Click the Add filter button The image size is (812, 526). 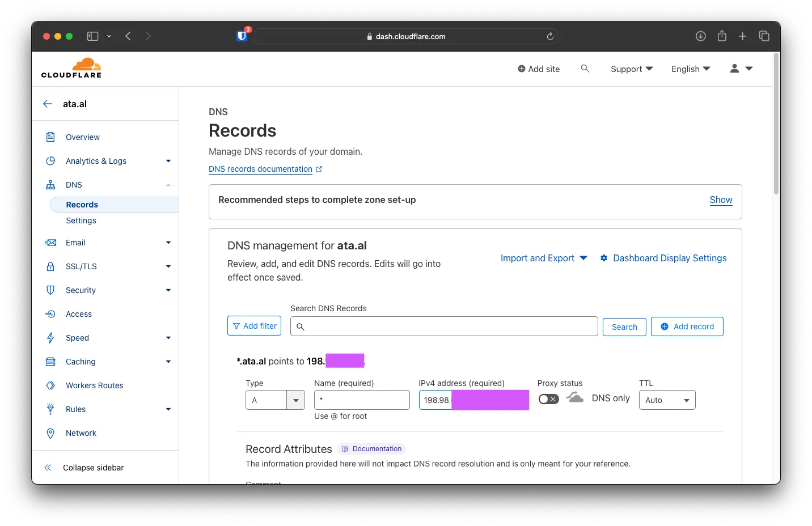(254, 326)
